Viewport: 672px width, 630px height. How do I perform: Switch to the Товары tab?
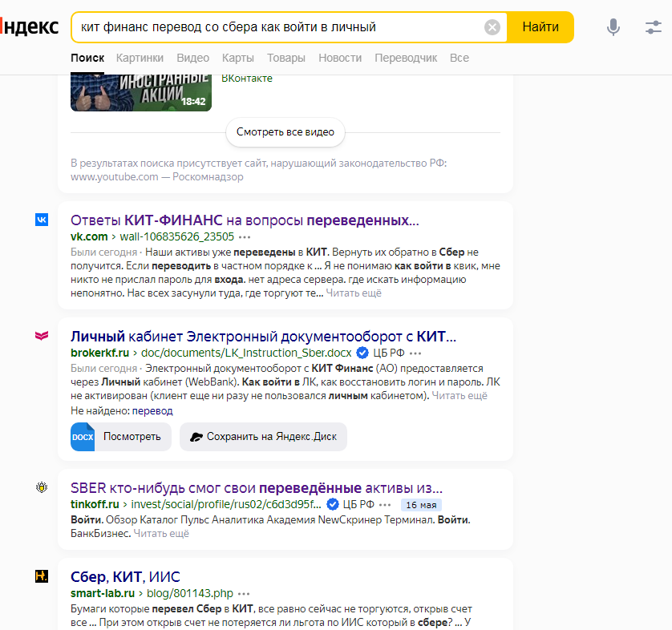pos(285,58)
